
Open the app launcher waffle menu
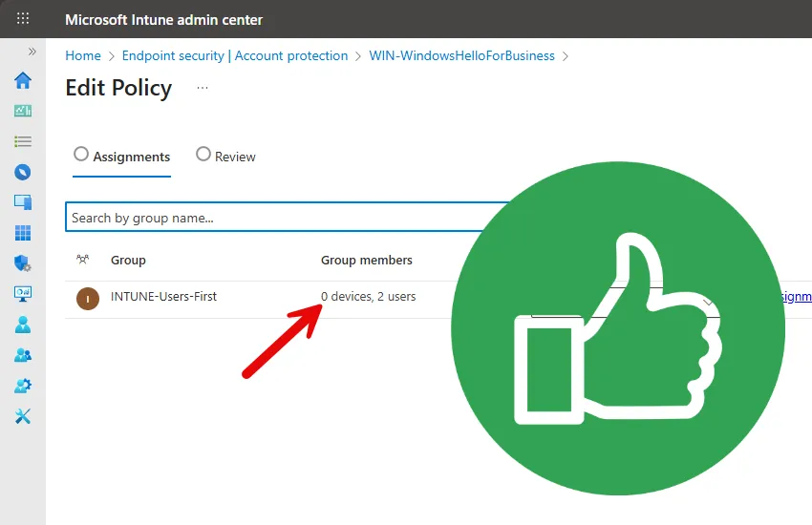tap(23, 19)
